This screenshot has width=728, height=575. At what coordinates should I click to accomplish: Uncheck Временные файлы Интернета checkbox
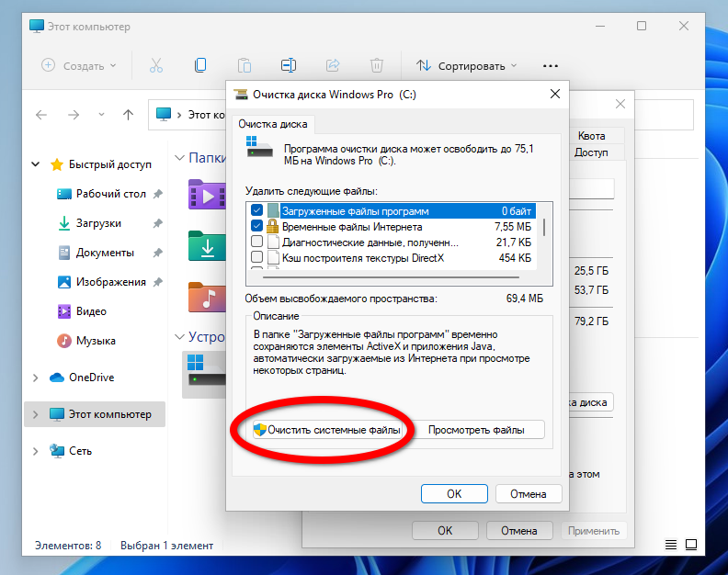(x=256, y=226)
